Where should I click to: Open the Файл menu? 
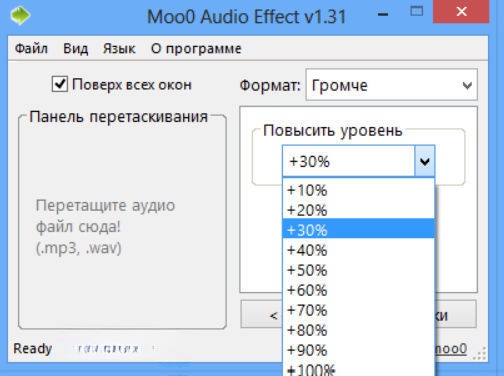coord(31,49)
